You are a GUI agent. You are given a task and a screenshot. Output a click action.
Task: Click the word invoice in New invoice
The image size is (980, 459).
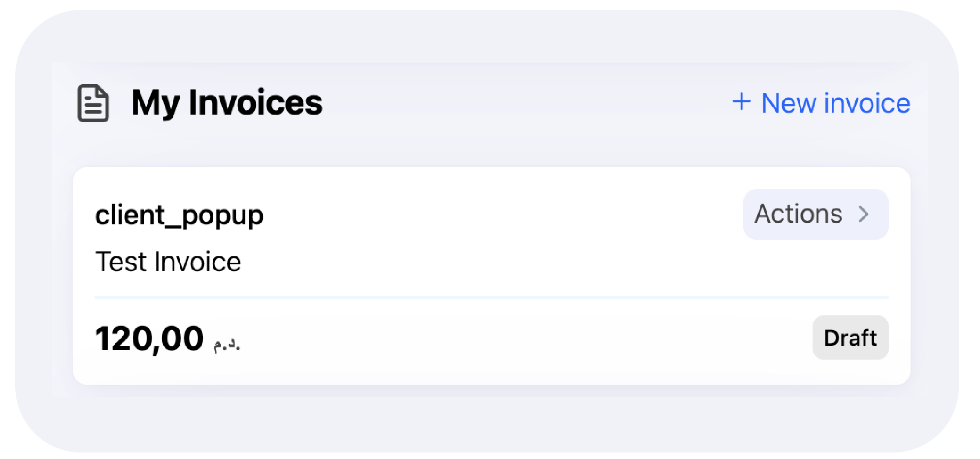867,103
